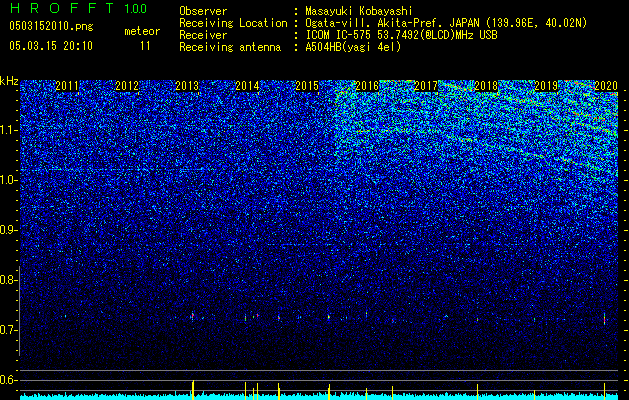Click the 0.9 frequency axis label

click(x=8, y=230)
